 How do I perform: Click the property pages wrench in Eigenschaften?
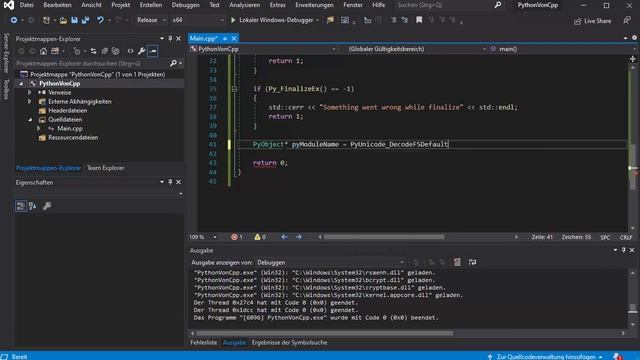[47, 206]
